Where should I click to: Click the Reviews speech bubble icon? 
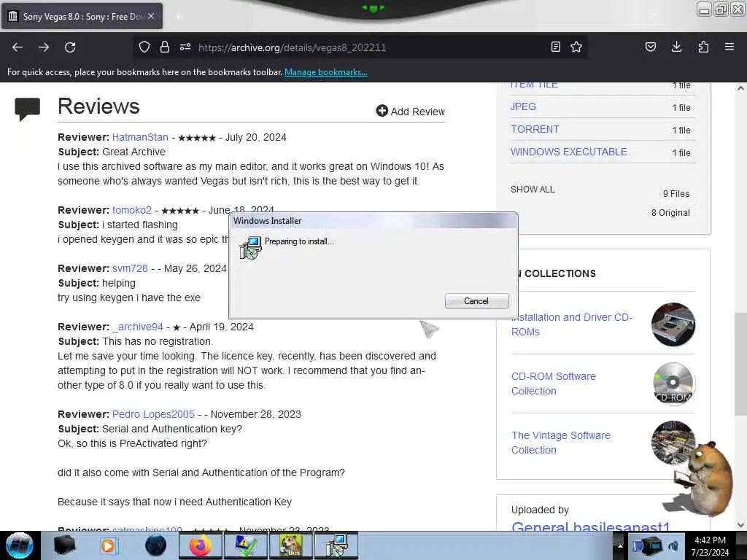pos(27,109)
